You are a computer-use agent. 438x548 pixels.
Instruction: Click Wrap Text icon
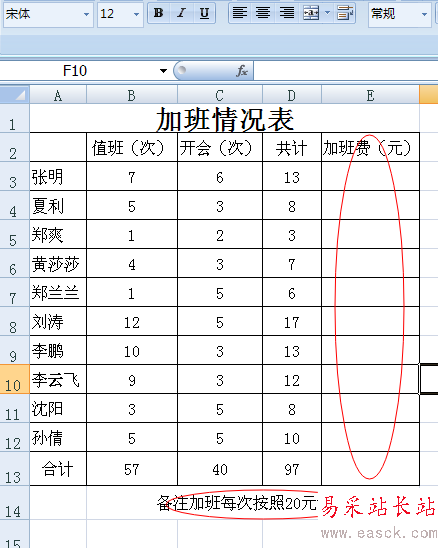345,14
